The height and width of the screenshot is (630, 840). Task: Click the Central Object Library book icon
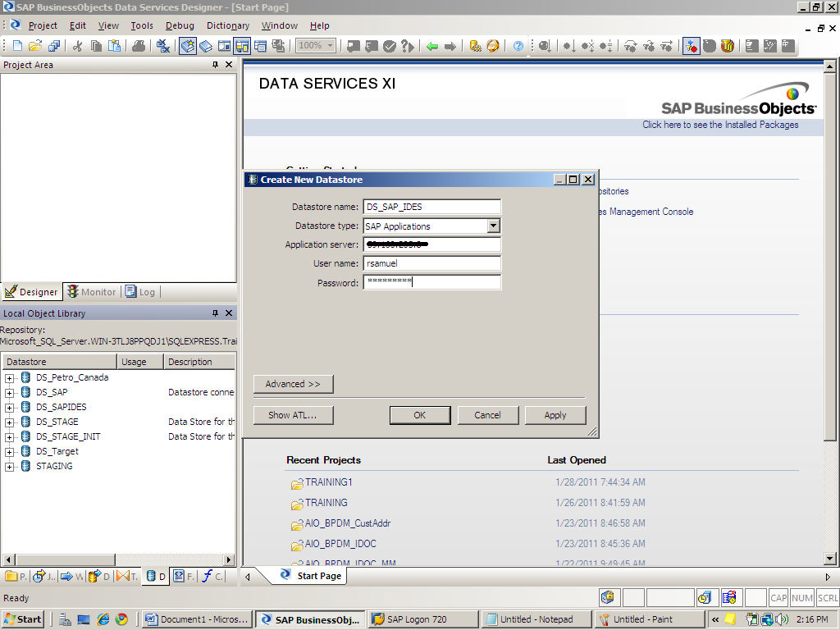coord(206,46)
